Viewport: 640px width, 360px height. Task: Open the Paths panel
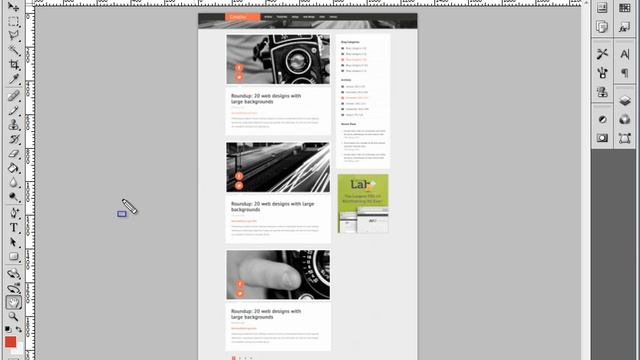624,138
